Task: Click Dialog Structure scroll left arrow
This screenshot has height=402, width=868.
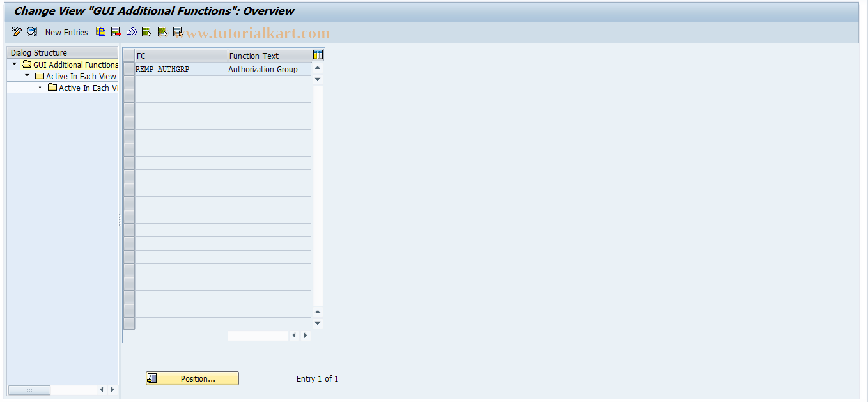Action: tap(102, 390)
